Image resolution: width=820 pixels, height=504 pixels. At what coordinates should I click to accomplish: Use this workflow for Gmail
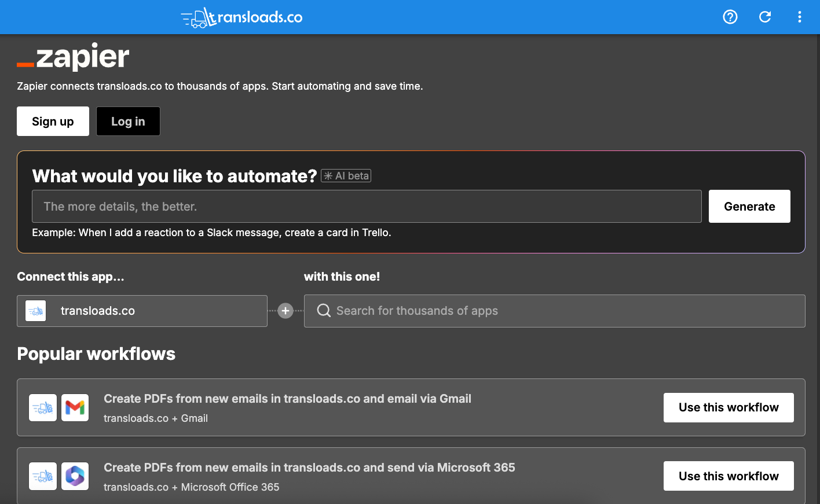tap(729, 407)
